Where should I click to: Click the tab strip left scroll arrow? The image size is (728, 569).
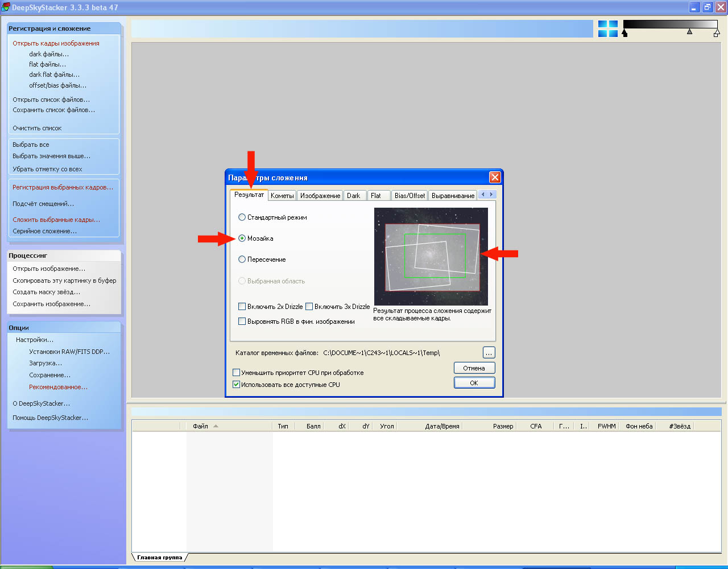click(x=483, y=195)
